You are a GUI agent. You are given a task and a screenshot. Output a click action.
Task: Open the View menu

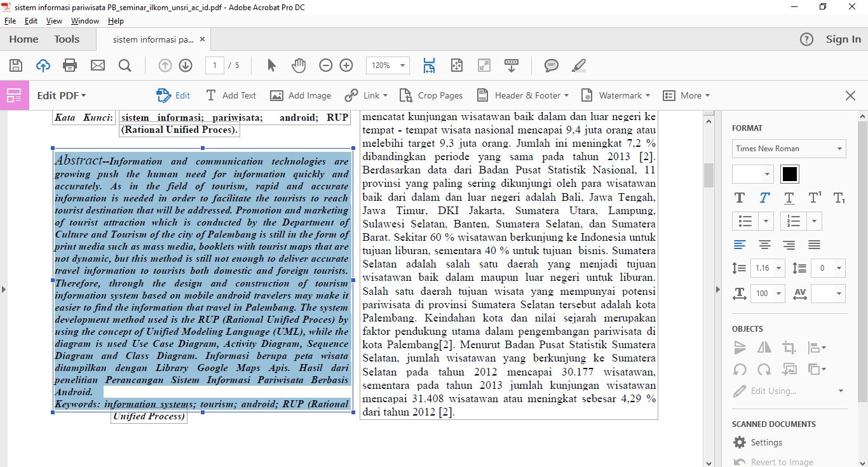pos(54,21)
